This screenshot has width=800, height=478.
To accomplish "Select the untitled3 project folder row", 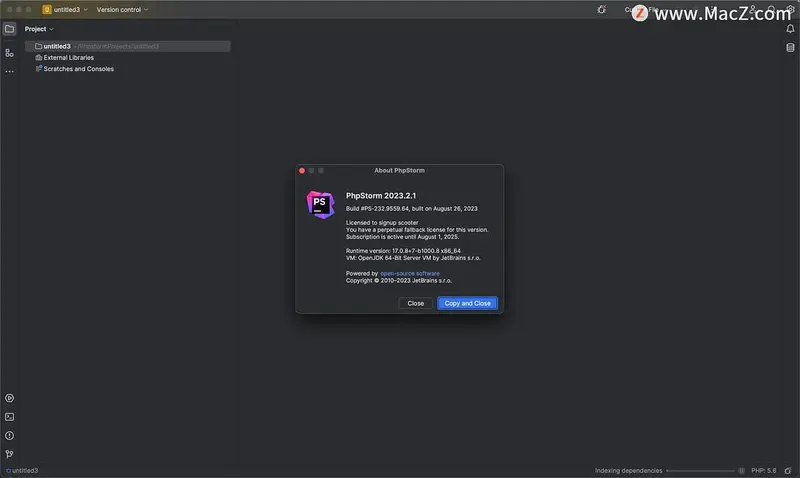I will [x=128, y=46].
